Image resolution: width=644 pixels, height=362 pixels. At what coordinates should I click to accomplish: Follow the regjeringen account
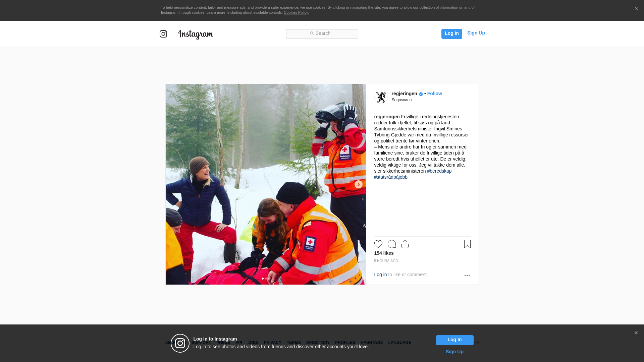[x=434, y=94]
